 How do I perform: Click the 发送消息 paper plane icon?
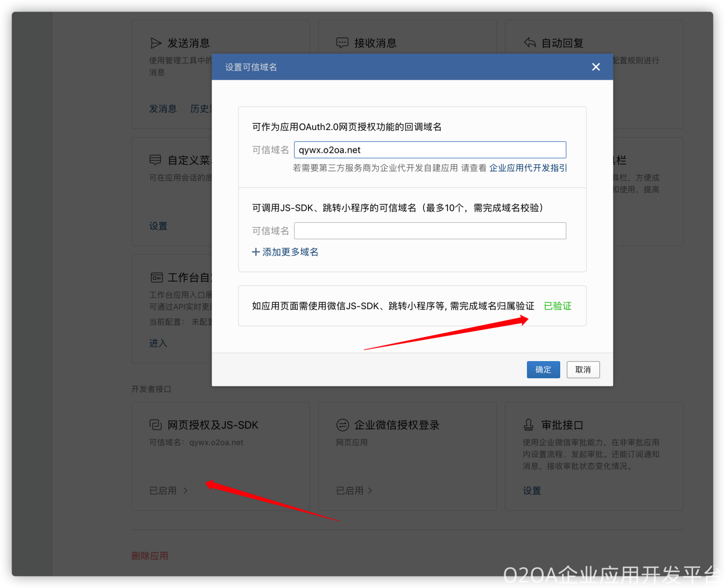[x=156, y=44]
